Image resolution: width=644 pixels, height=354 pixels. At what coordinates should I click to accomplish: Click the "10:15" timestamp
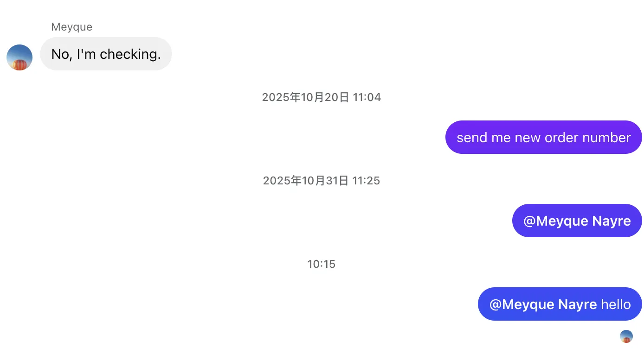pyautogui.click(x=321, y=264)
